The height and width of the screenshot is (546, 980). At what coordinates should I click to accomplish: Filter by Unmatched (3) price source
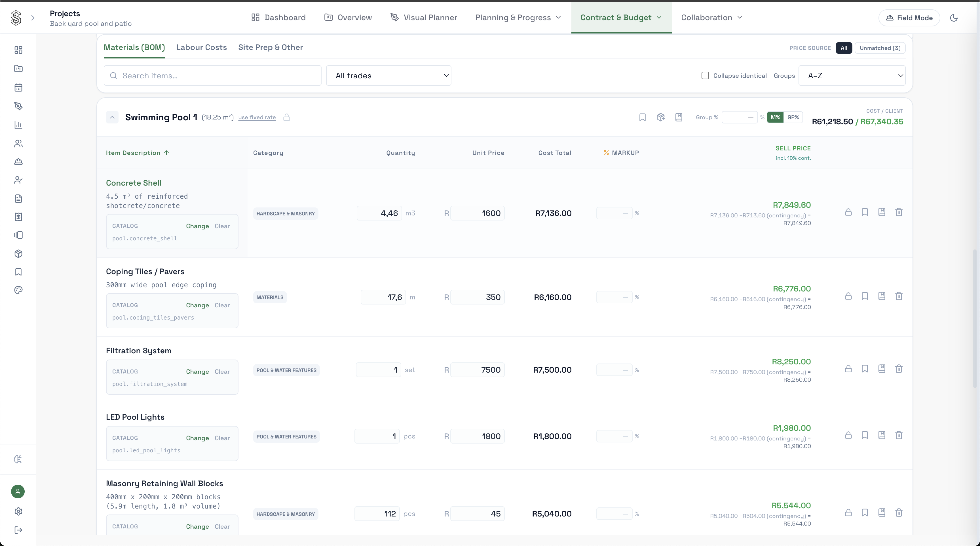pos(880,48)
